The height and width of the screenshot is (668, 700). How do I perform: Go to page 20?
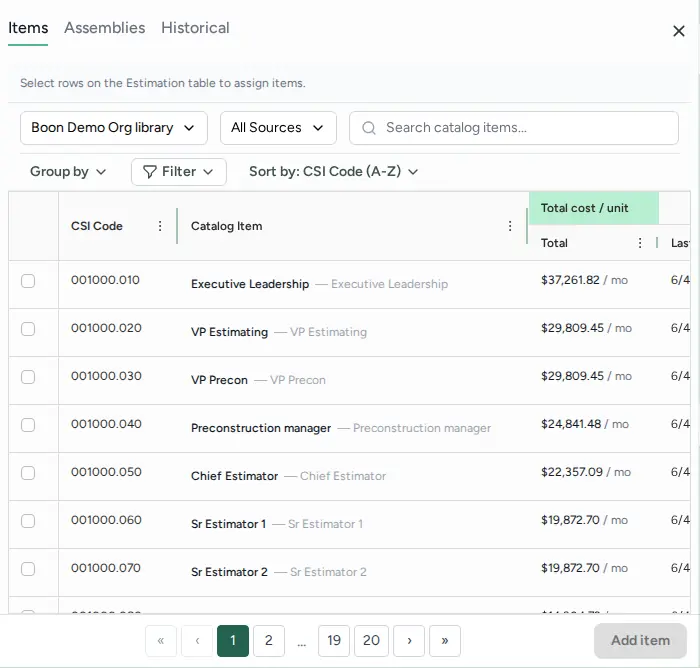(x=371, y=641)
